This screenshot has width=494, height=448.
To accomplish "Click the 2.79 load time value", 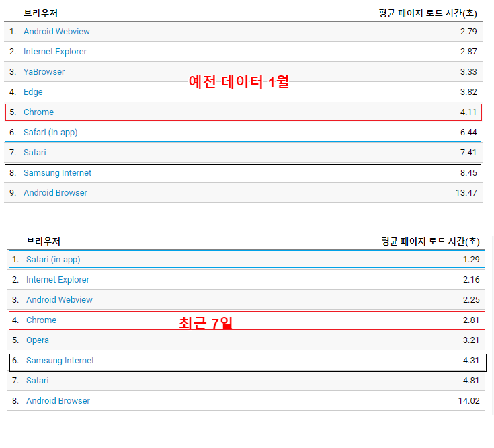I will coord(468,32).
